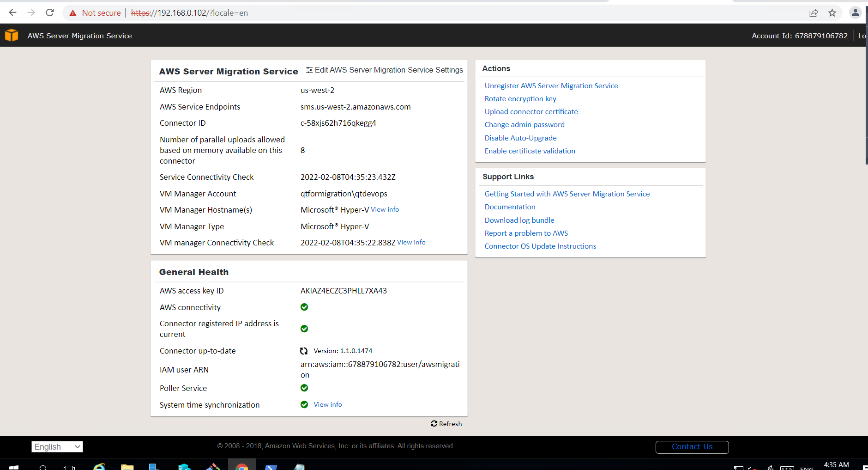Image resolution: width=868 pixels, height=470 pixels.
Task: Click the Connector up-to-date sync icon
Action: click(304, 351)
